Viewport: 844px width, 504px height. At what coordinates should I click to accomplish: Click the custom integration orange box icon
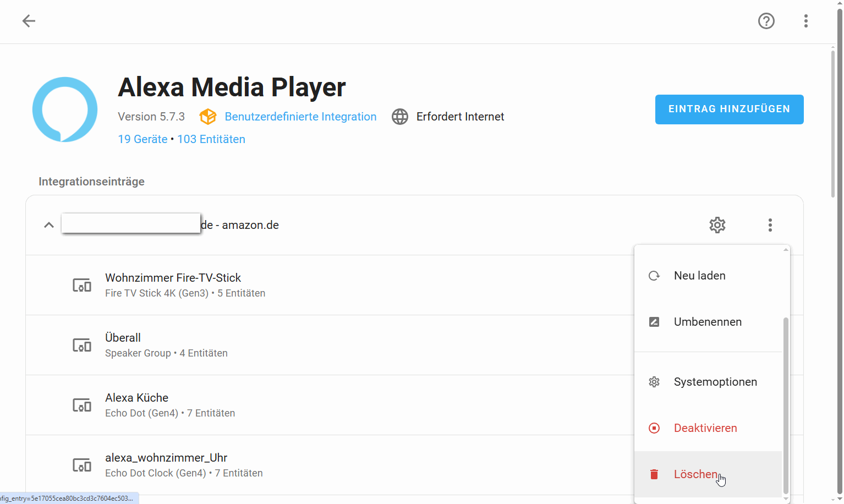208,117
